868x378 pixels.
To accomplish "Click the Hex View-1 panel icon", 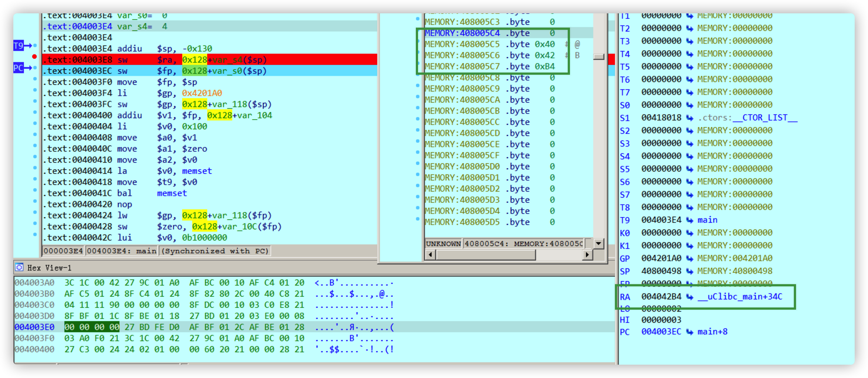I will (x=19, y=267).
